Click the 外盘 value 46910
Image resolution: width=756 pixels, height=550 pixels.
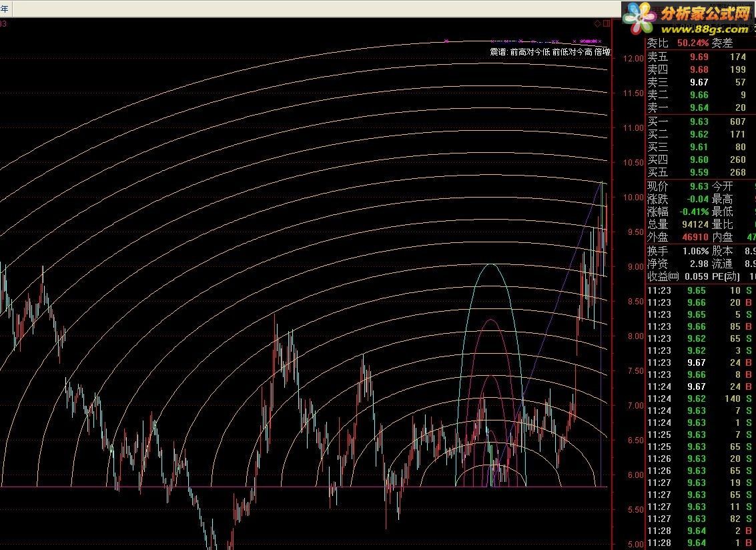click(x=695, y=238)
